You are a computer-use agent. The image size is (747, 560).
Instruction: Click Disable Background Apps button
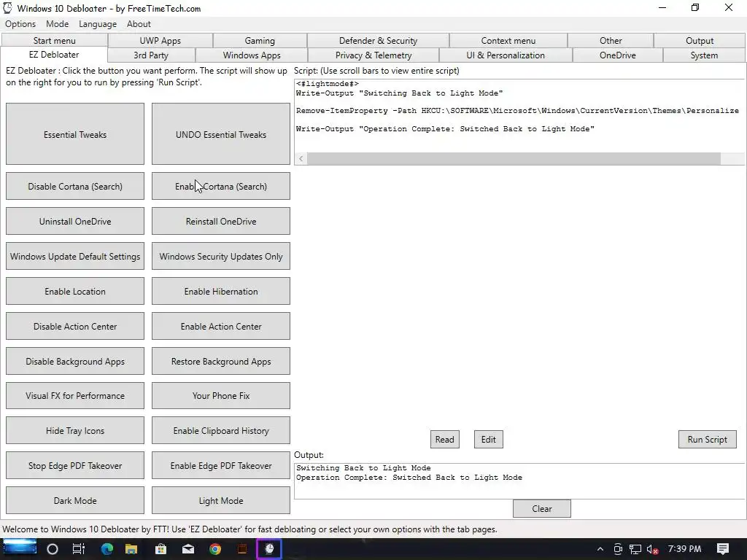tap(75, 361)
